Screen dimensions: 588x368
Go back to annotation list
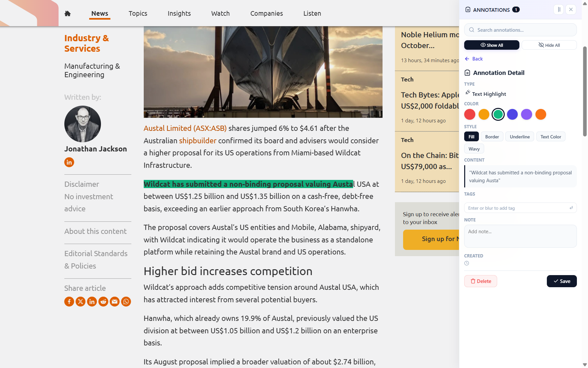tap(474, 59)
